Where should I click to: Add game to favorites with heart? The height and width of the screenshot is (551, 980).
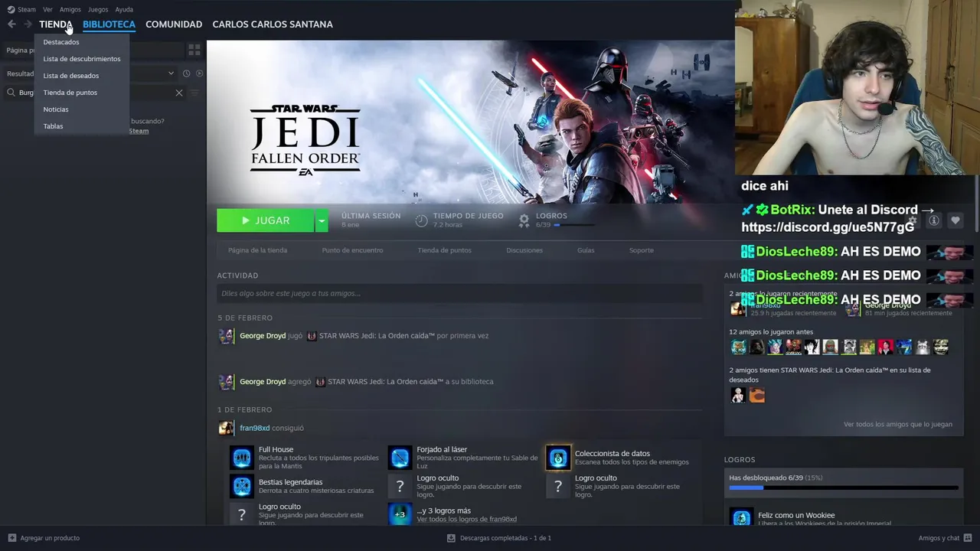coord(955,220)
